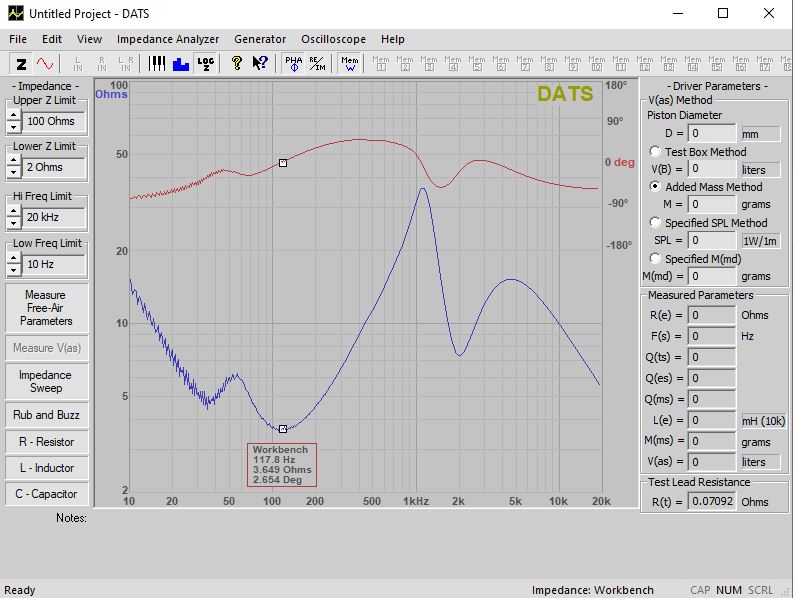
Task: Start an Impedance Sweep
Action: pos(47,381)
